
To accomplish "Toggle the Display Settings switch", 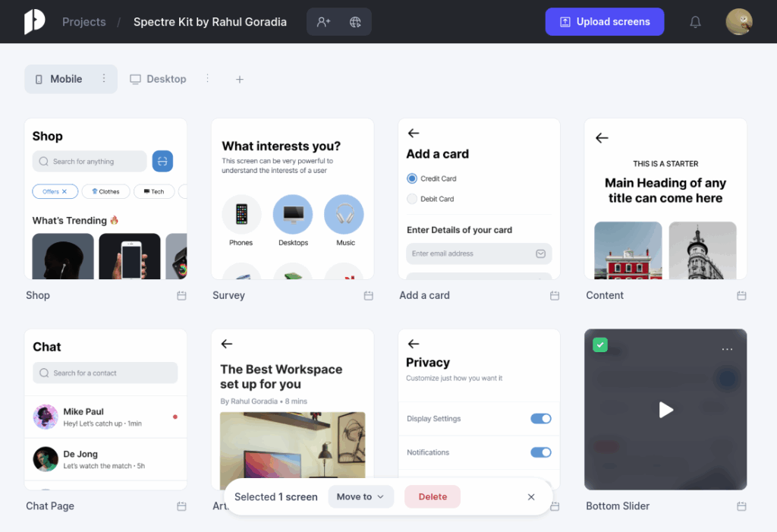I will click(540, 419).
